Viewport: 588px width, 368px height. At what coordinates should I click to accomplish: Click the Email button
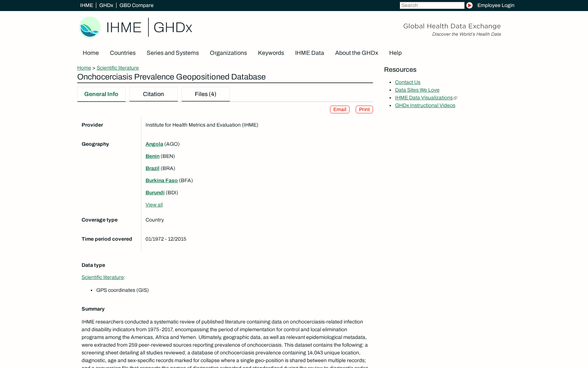click(x=340, y=109)
